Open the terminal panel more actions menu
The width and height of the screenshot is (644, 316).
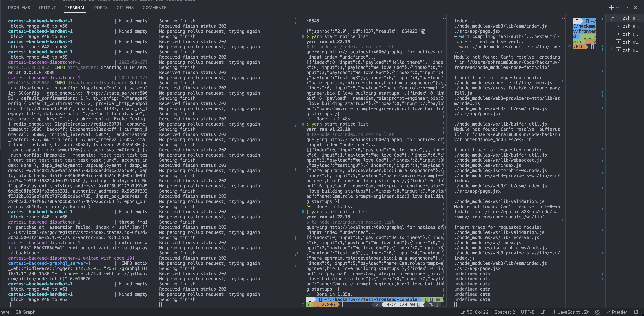click(x=626, y=8)
